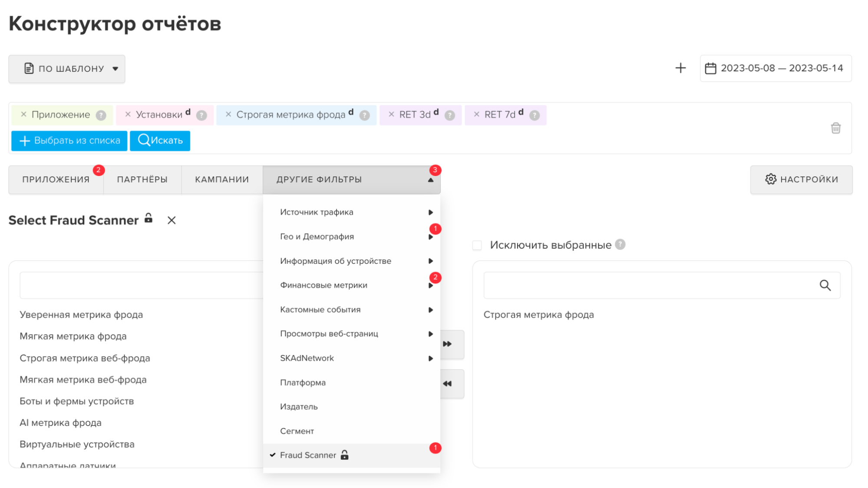Select the Платформа menu item
Screen dimensions: 868x488
[x=303, y=382]
